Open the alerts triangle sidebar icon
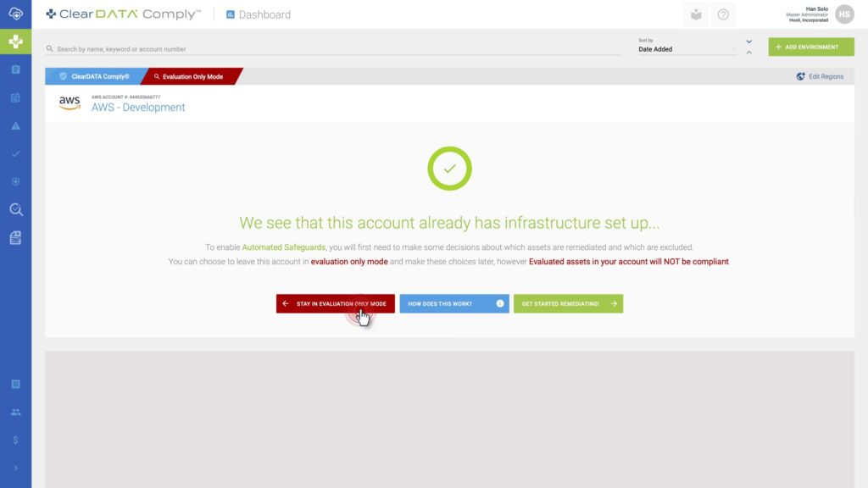Image resolution: width=868 pixels, height=488 pixels. coord(15,126)
